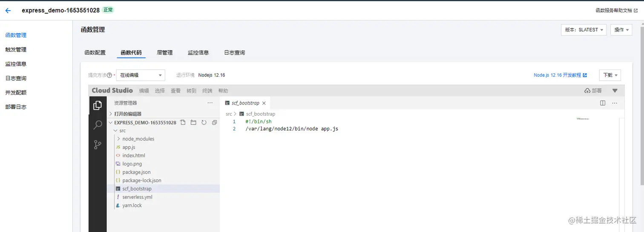Click the src breadcrumb above the editor
The image size is (644, 232).
click(x=229, y=114)
